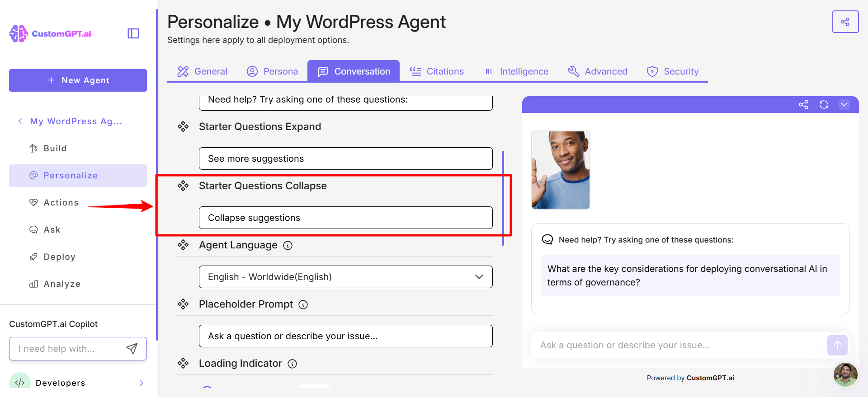The width and height of the screenshot is (868, 397).
Task: Click the agent avatar image
Action: pyautogui.click(x=561, y=170)
